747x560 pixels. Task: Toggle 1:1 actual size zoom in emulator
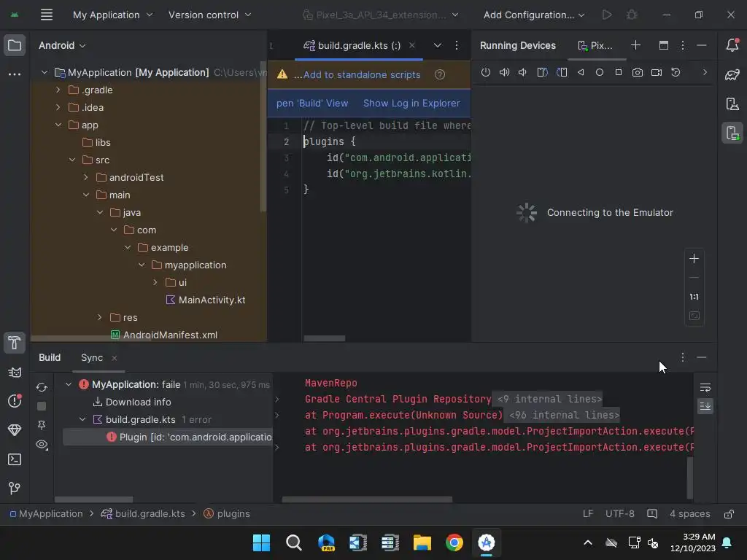coord(694,297)
